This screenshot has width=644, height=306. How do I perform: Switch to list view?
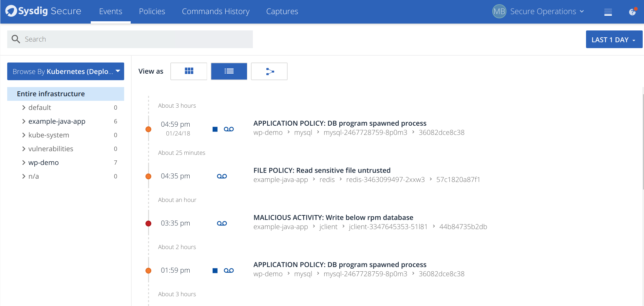point(229,71)
